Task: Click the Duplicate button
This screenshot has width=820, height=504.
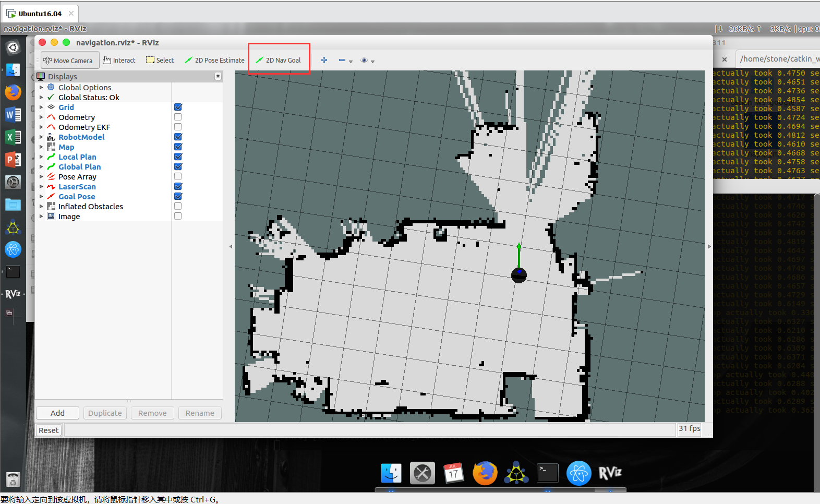Action: coord(105,413)
